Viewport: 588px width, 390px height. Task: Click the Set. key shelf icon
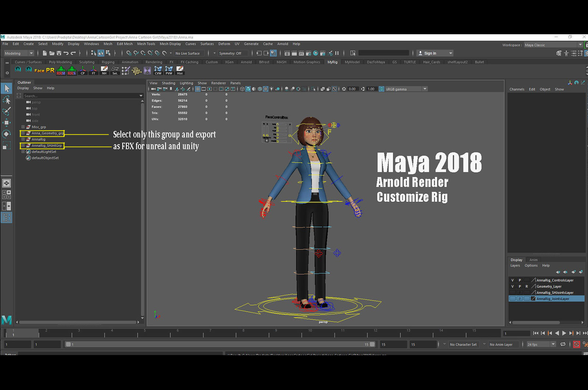pos(115,71)
